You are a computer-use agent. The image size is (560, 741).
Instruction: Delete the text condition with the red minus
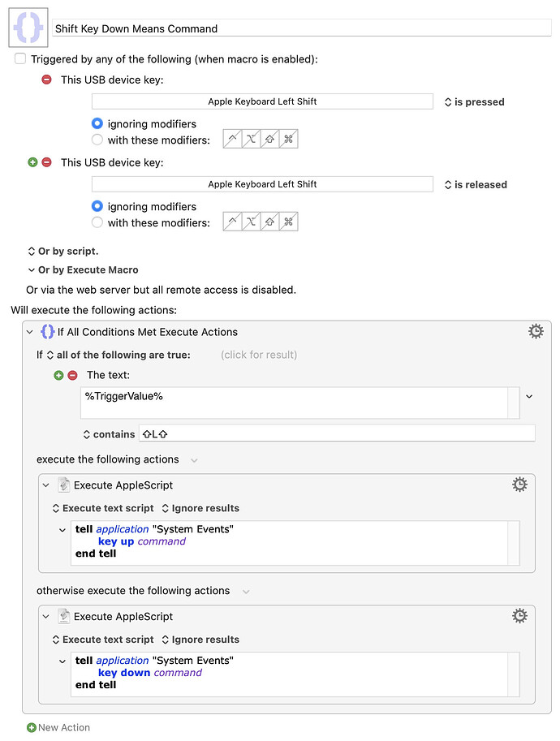click(72, 375)
